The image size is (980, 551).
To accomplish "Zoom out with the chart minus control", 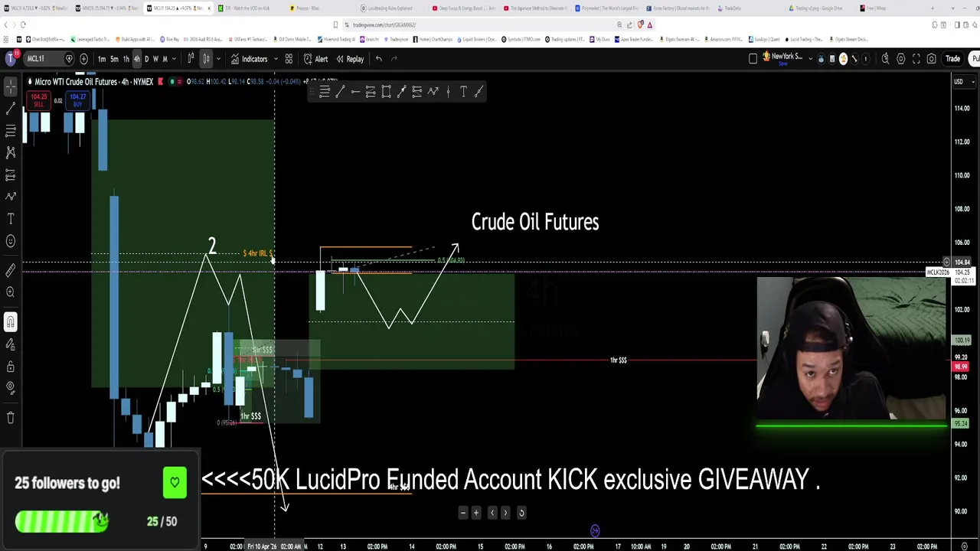I will pyautogui.click(x=462, y=513).
